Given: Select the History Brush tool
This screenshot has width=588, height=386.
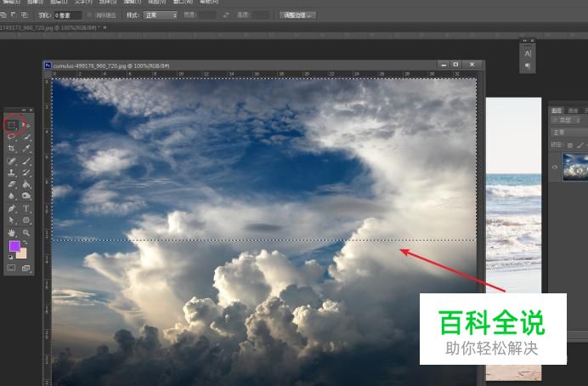Looking at the screenshot, I should [26, 173].
